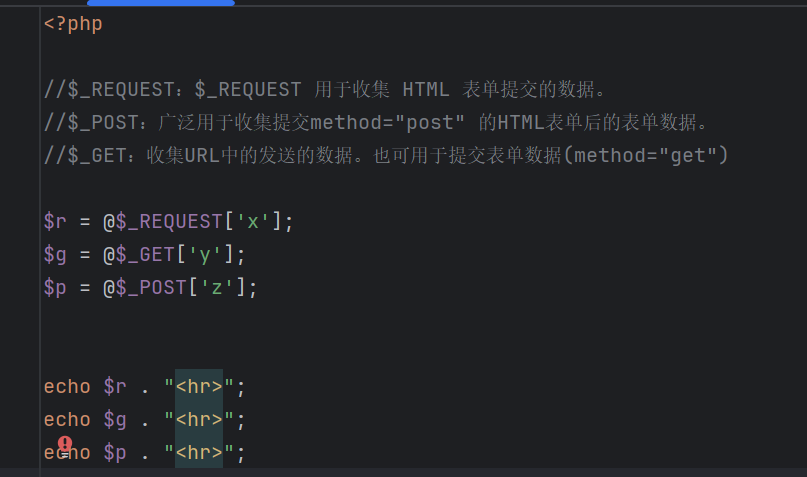807x477 pixels.
Task: Click the <hr> string in echo $g line
Action: click(199, 420)
